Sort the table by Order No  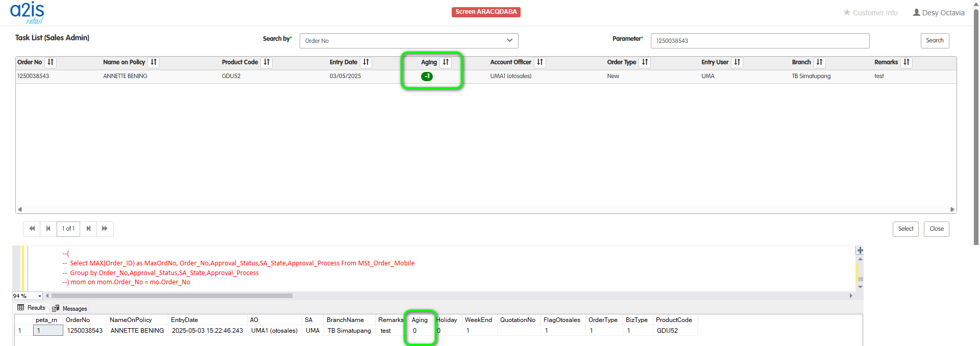(x=50, y=62)
